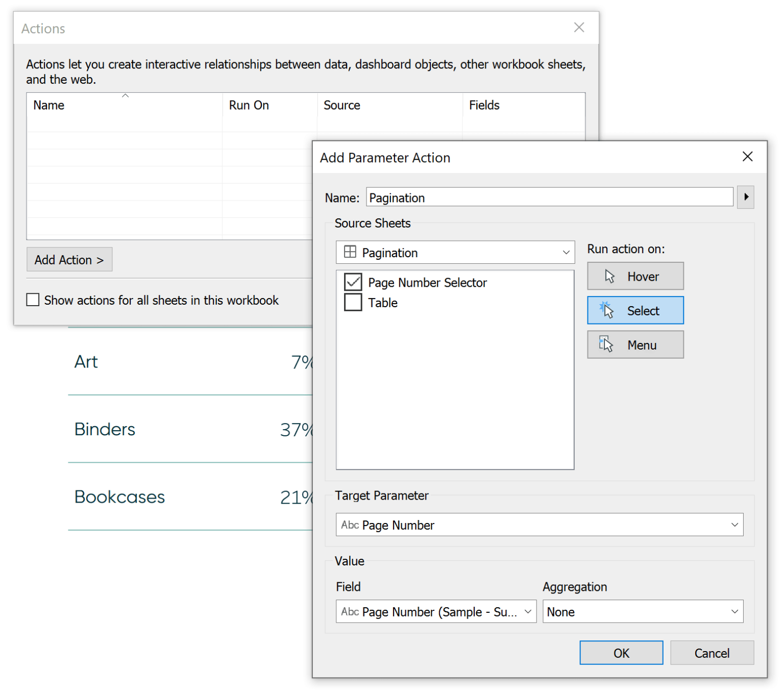Open the Aggregation dropdown
The height and width of the screenshot is (694, 784).
[734, 611]
